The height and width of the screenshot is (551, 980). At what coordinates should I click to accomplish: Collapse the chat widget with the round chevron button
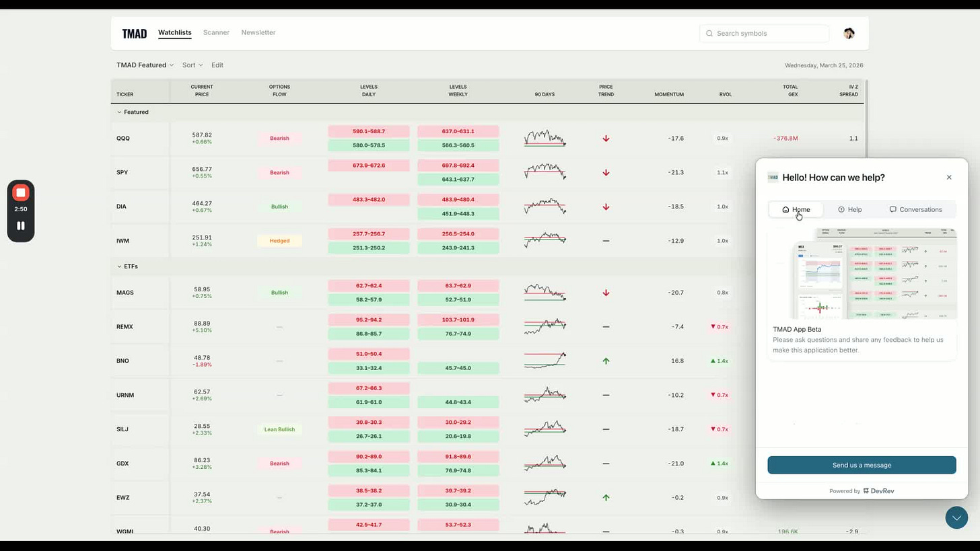click(956, 518)
